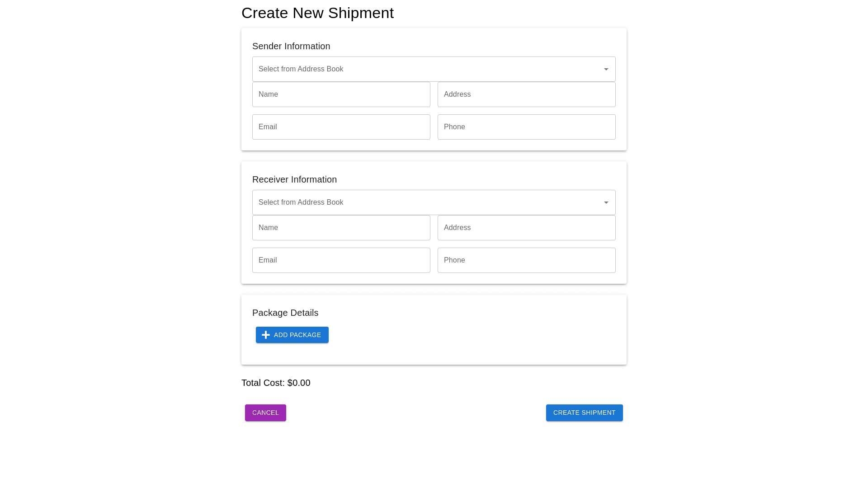Click into the sender Address field

pos(526,94)
